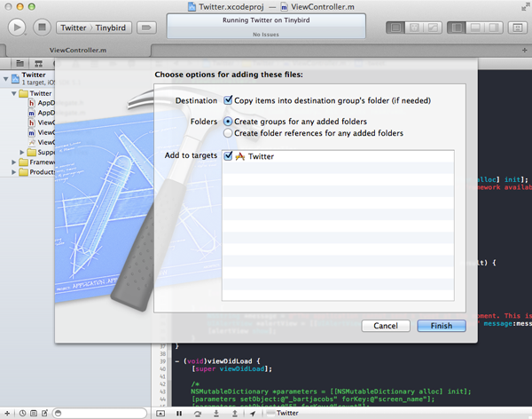
Task: Select the ViewController.m editor tab
Action: pyautogui.click(x=78, y=51)
